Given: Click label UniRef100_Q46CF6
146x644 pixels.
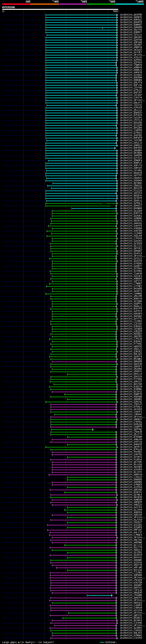Looking at the screenshot, I should pos(131,598).
